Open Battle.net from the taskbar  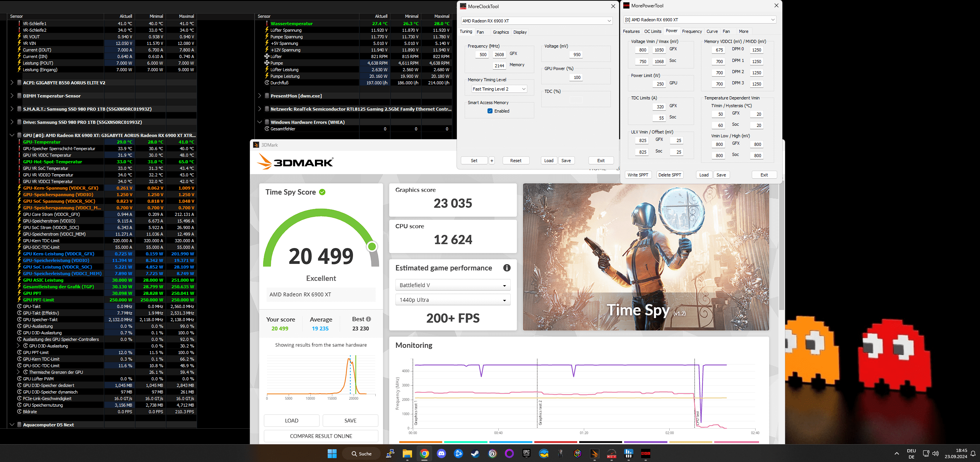(458, 453)
